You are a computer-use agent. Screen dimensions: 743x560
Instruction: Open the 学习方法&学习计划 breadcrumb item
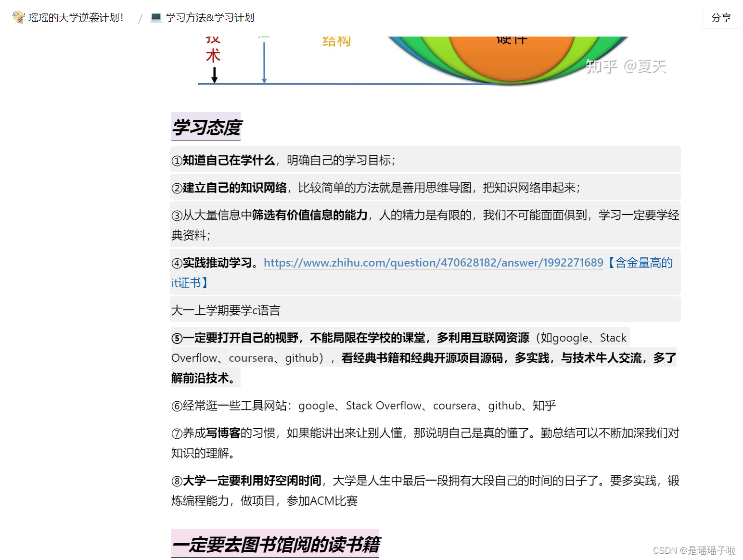tap(210, 17)
